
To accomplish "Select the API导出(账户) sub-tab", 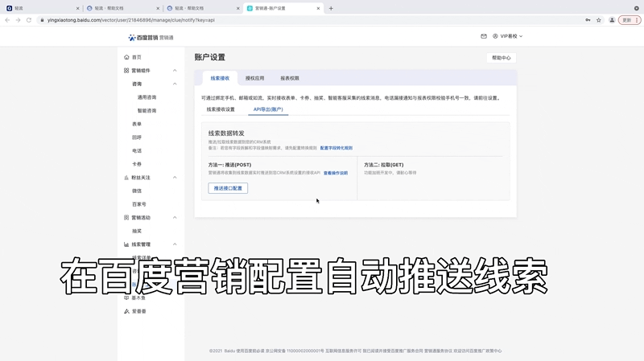I will [268, 109].
